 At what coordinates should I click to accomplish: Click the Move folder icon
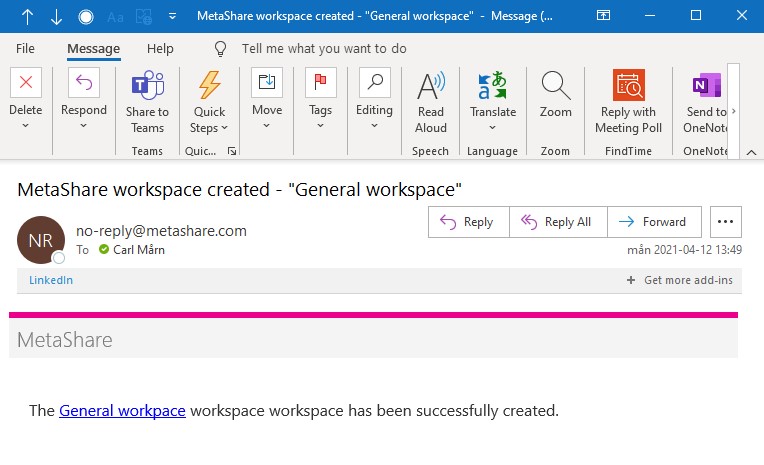point(267,82)
